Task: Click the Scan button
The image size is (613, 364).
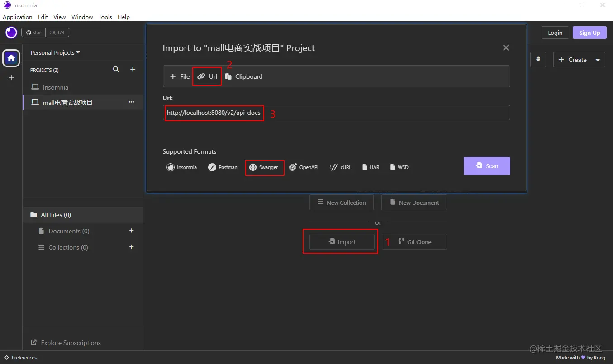Action: point(487,166)
